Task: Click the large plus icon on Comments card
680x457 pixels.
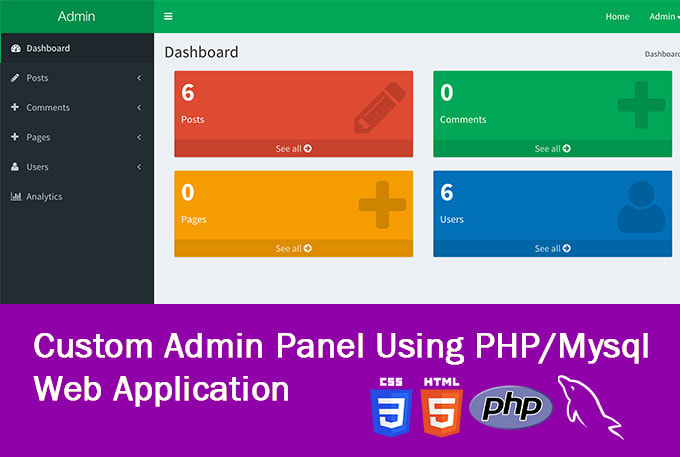Action: pyautogui.click(x=641, y=105)
